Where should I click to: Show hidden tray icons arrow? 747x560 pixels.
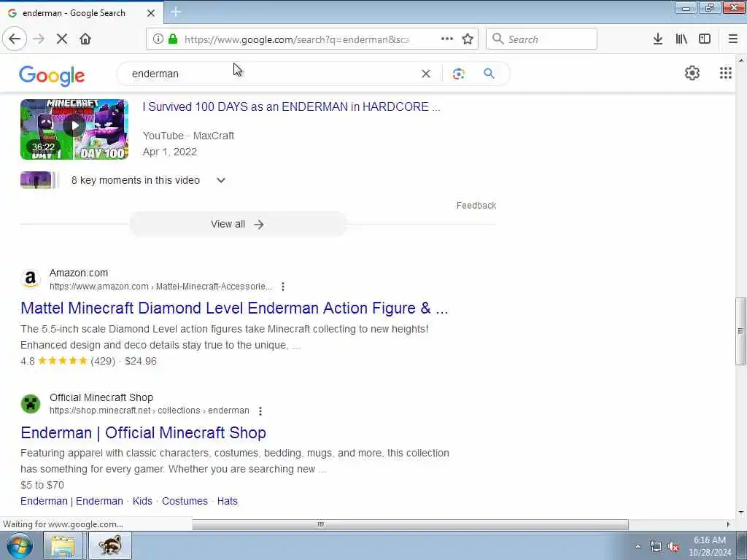(x=638, y=547)
